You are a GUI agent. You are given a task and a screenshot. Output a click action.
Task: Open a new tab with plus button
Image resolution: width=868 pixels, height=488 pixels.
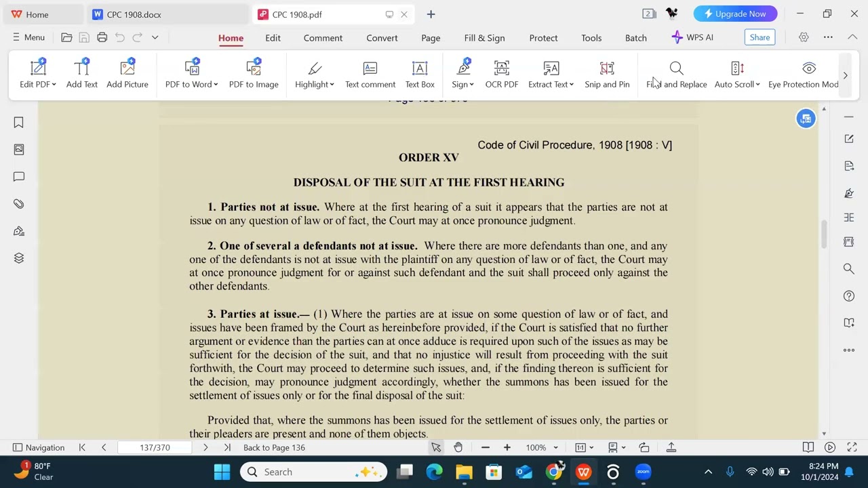(431, 14)
